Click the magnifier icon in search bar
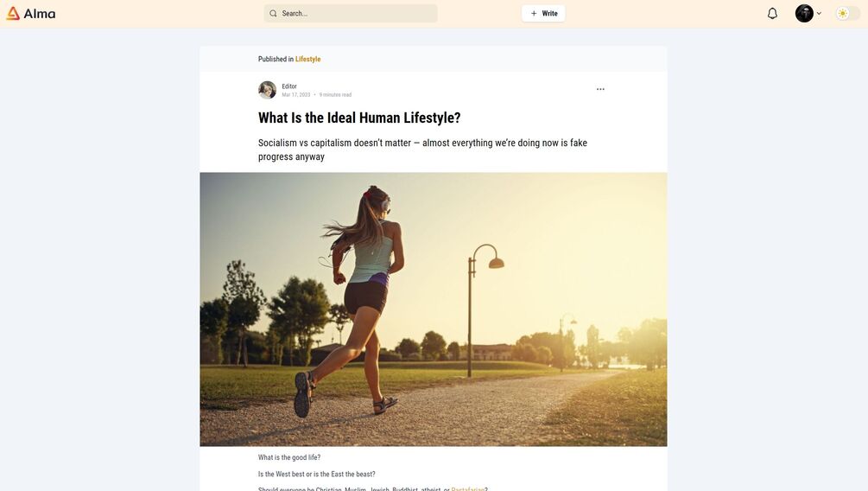 pos(273,13)
